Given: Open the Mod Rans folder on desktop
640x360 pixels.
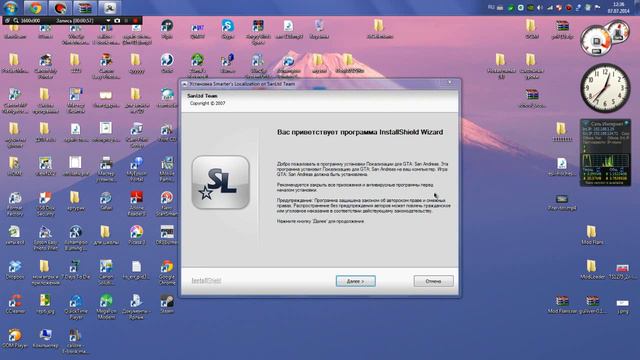Looking at the screenshot, I should point(592,236).
